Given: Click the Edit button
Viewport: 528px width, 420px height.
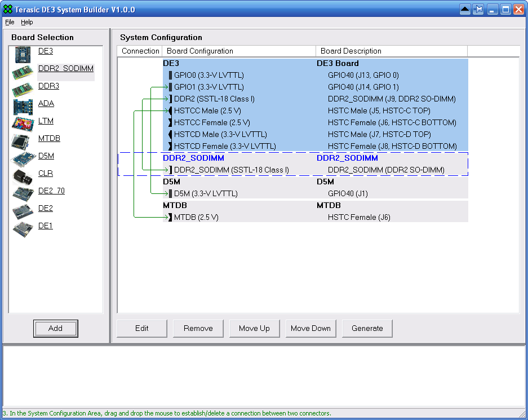Looking at the screenshot, I should [142, 328].
